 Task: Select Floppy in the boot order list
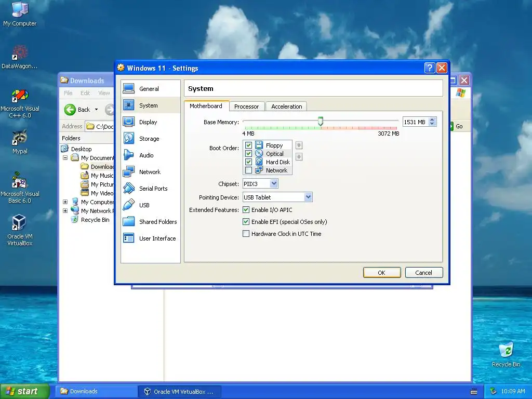click(x=274, y=145)
